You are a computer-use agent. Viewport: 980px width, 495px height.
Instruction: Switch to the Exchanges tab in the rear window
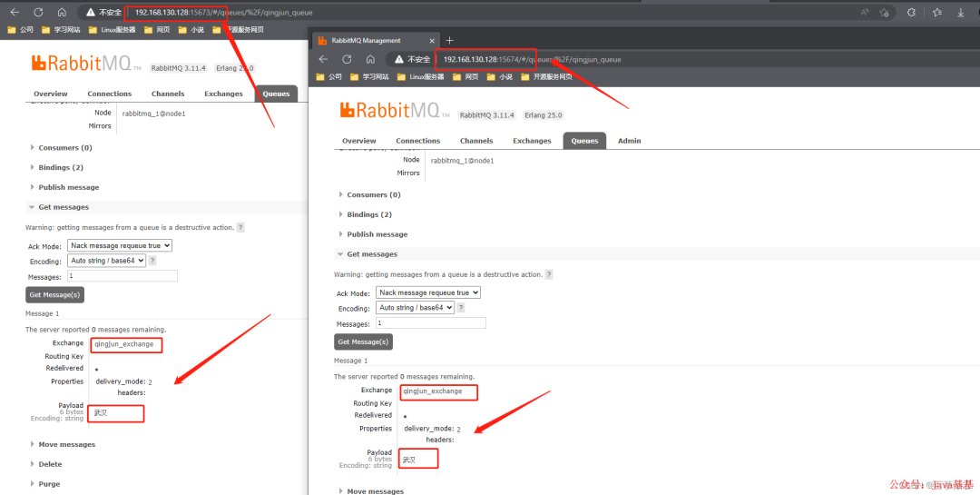223,94
